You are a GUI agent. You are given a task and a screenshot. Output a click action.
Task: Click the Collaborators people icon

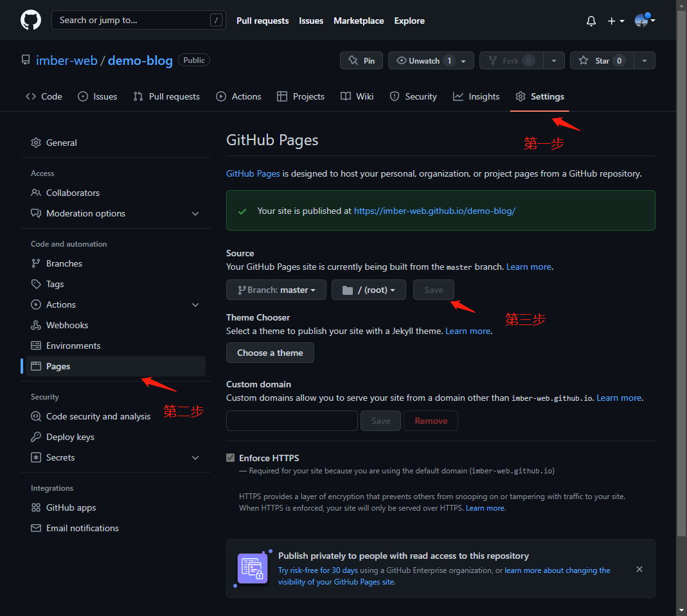pyautogui.click(x=36, y=193)
